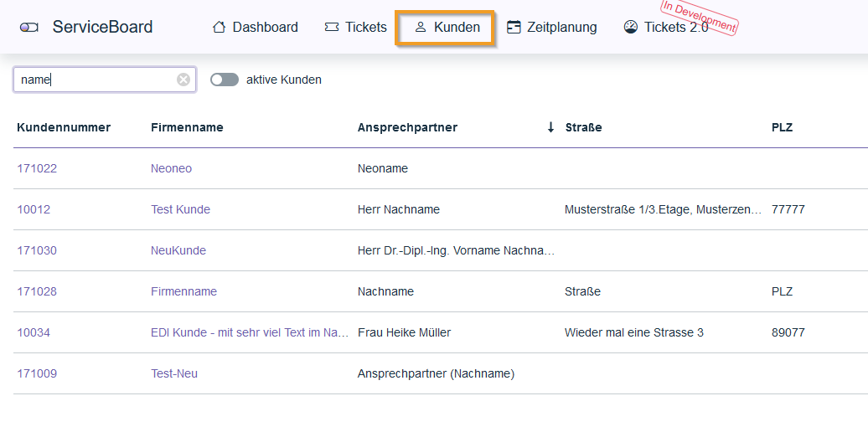This screenshot has width=868, height=432.
Task: Click the Zeitplanung calendar icon
Action: 514,28
